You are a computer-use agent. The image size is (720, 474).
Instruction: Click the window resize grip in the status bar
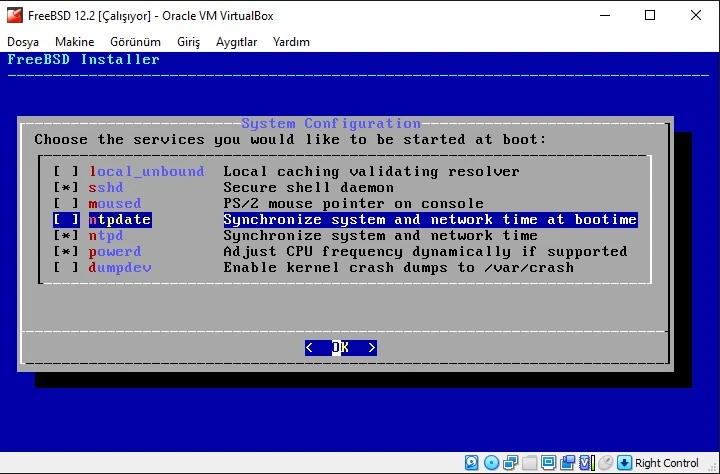click(713, 467)
